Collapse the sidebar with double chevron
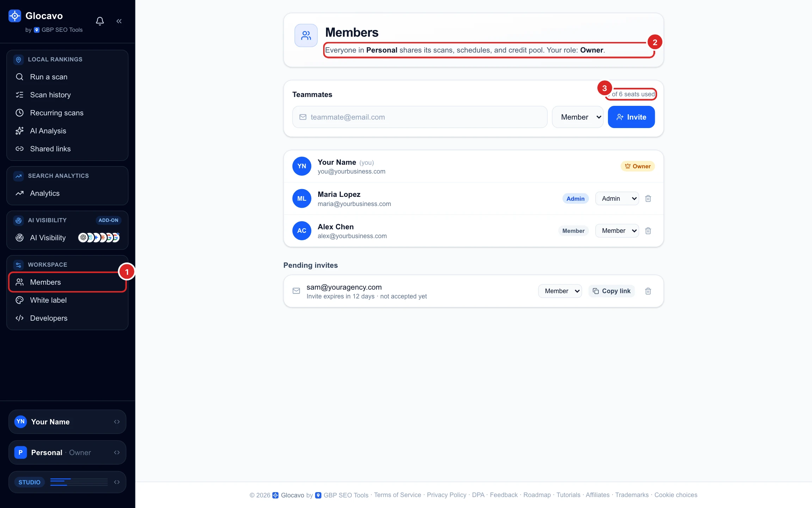Screen dimensions: 812x508 point(119,21)
